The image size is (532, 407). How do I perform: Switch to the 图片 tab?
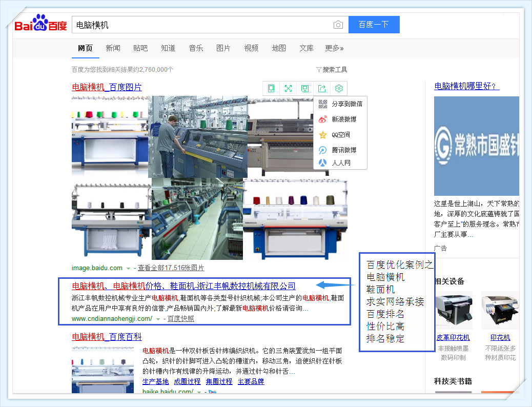223,48
